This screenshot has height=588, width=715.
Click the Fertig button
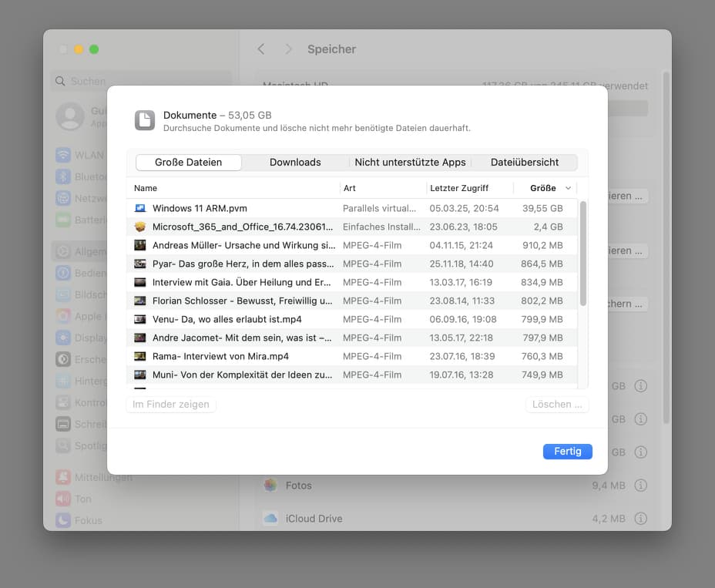coord(567,451)
